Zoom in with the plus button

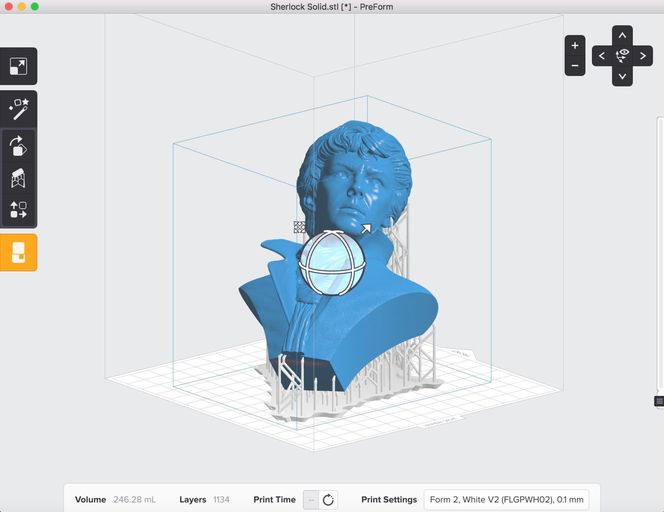[575, 45]
